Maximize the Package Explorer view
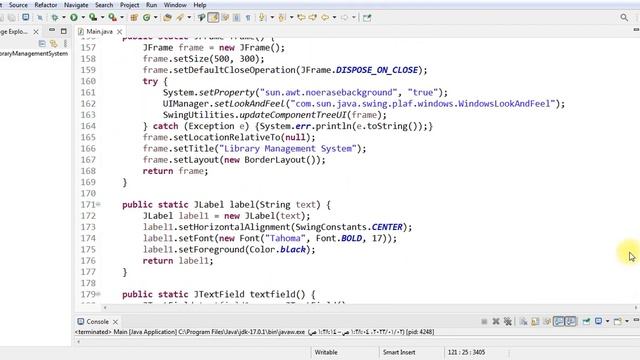 coord(64,31)
